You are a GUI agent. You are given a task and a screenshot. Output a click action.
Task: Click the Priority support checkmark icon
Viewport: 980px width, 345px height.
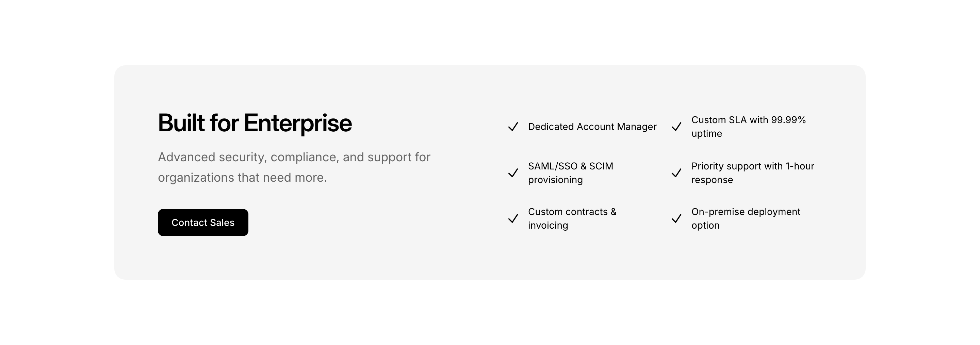[x=676, y=173]
